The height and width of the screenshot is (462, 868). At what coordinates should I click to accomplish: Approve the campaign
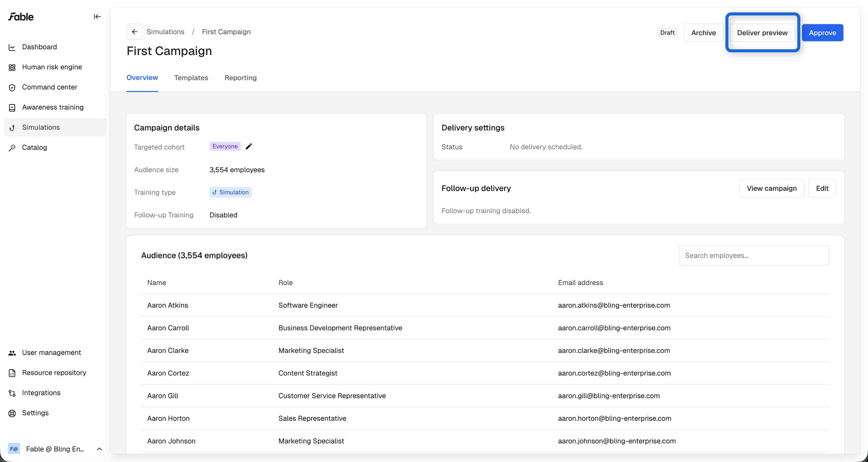point(822,33)
